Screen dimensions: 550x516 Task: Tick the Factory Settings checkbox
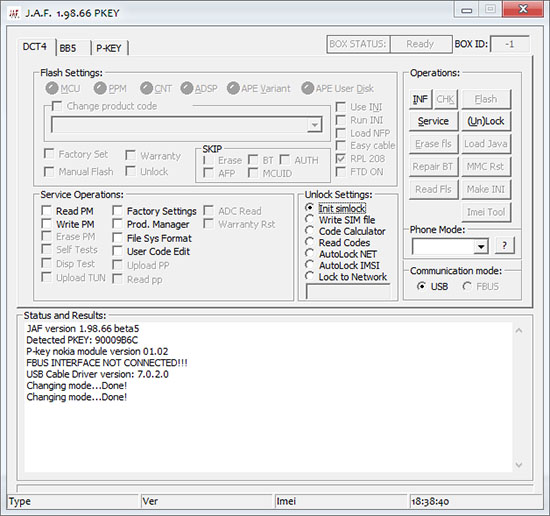(117, 211)
